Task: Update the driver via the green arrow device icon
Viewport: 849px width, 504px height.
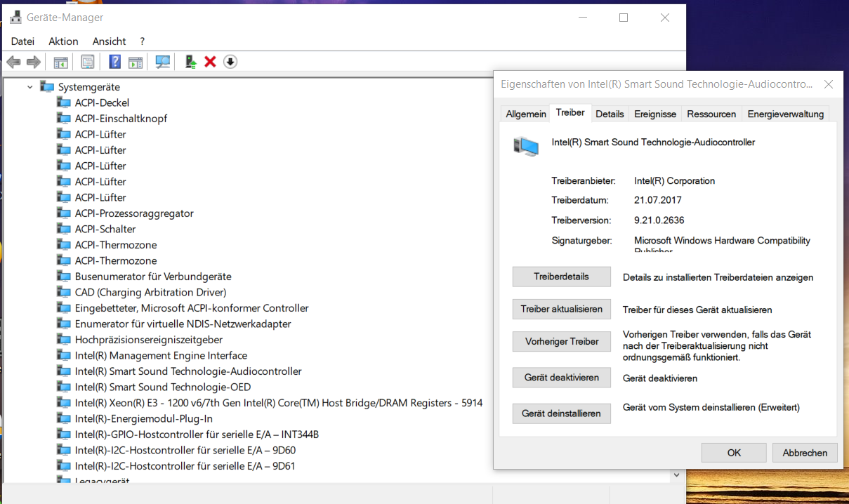Action: (x=190, y=62)
